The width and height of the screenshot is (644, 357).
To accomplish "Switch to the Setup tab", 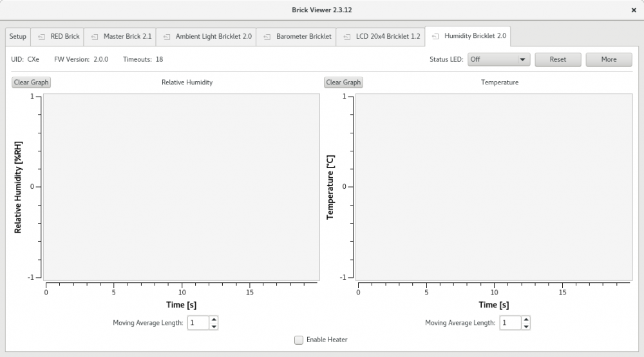I will [x=18, y=37].
